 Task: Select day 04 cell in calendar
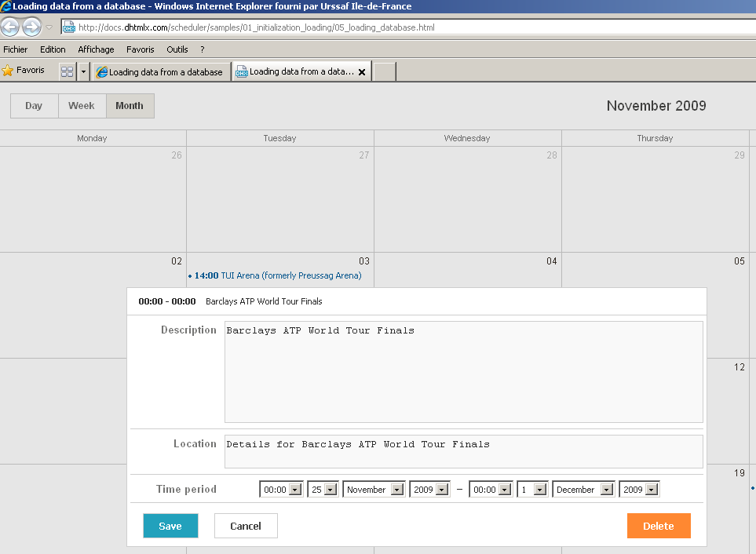coord(468,270)
